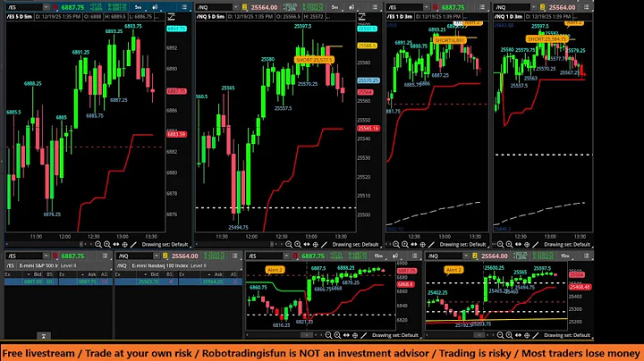Screen dimensions: 644x361
Task: Zoom out on the /NQ 5m chart
Action: point(289,244)
